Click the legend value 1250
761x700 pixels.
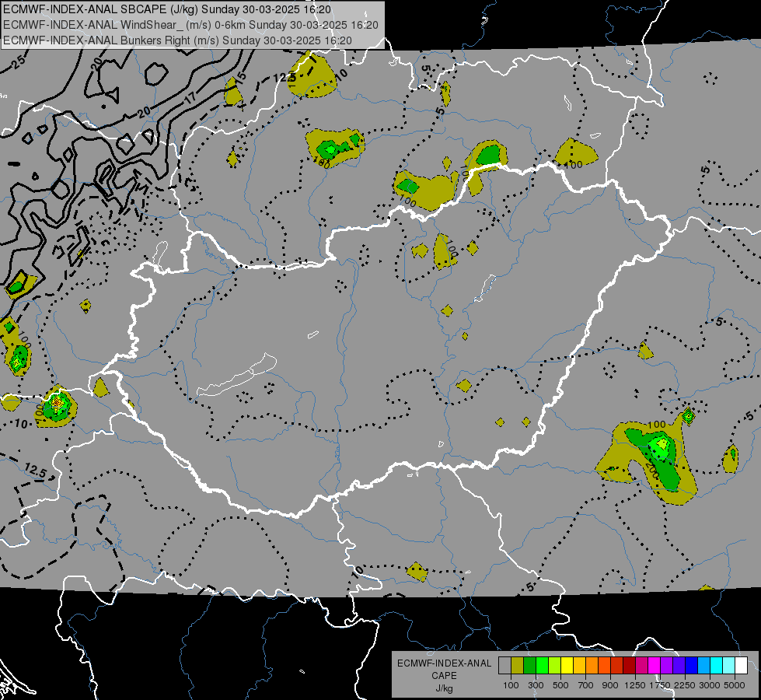click(x=635, y=685)
